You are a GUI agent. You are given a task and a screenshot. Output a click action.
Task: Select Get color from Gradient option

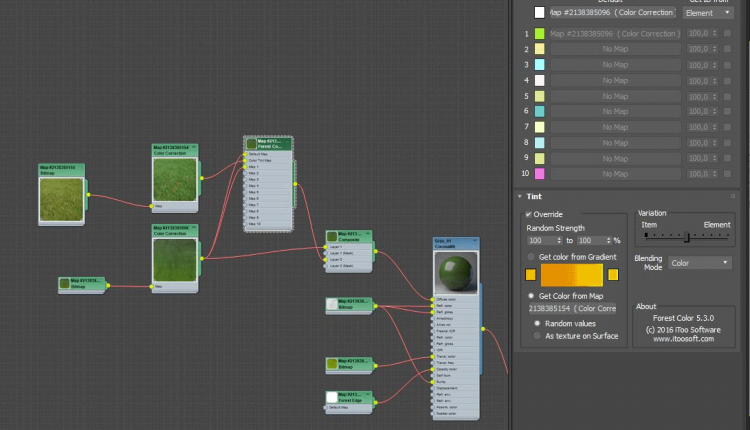(x=531, y=257)
